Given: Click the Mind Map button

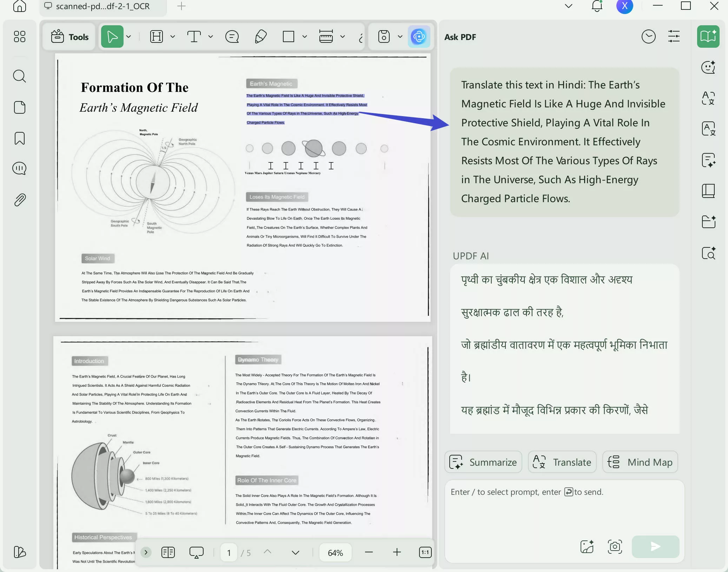Looking at the screenshot, I should [640, 462].
